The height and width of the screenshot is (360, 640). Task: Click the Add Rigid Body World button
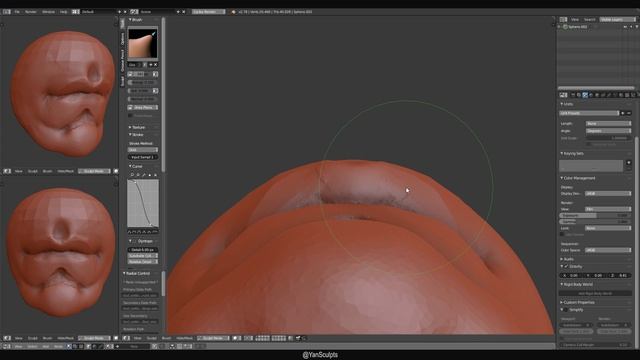[595, 293]
